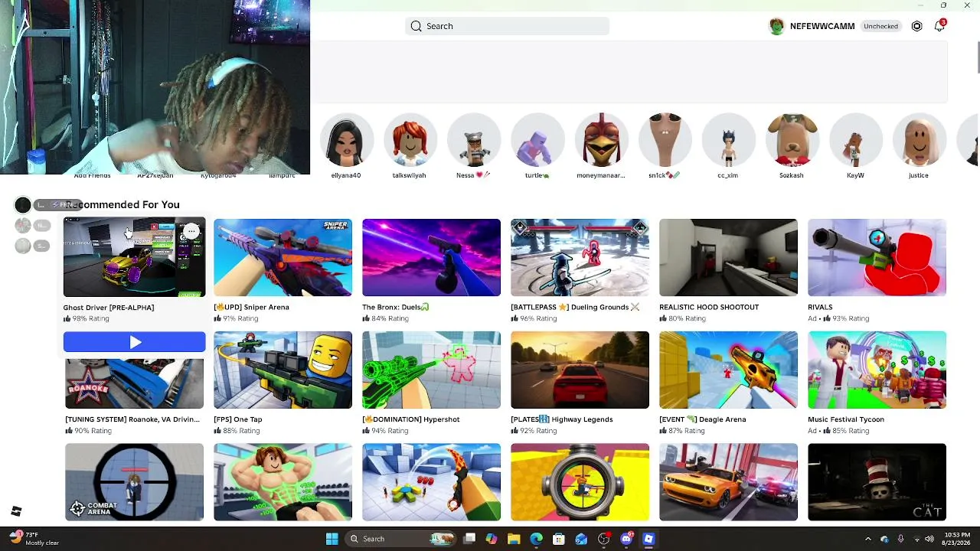This screenshot has width=980, height=551.
Task: Click the Roblox taskbar icon
Action: pyautogui.click(x=648, y=539)
